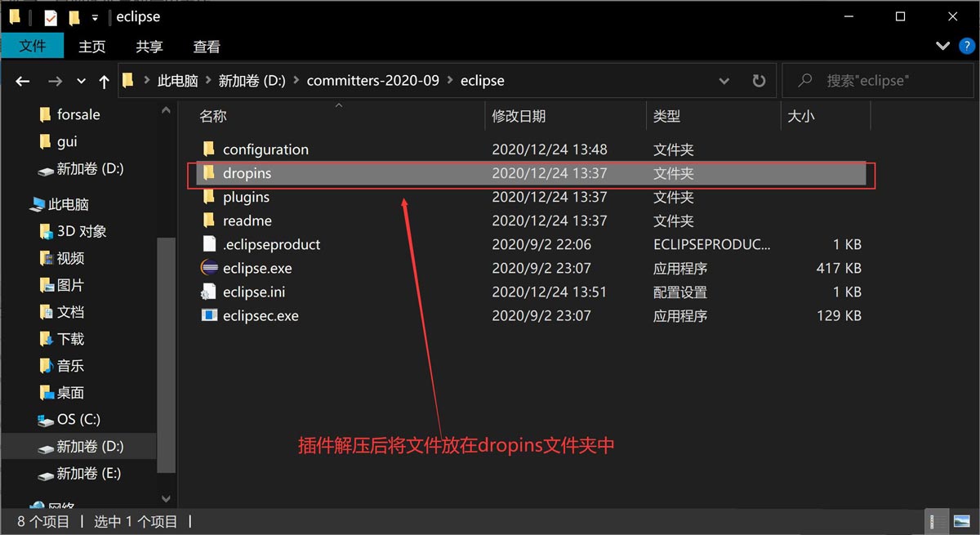
Task: Click committers-2020-09 breadcrumb
Action: click(x=373, y=81)
